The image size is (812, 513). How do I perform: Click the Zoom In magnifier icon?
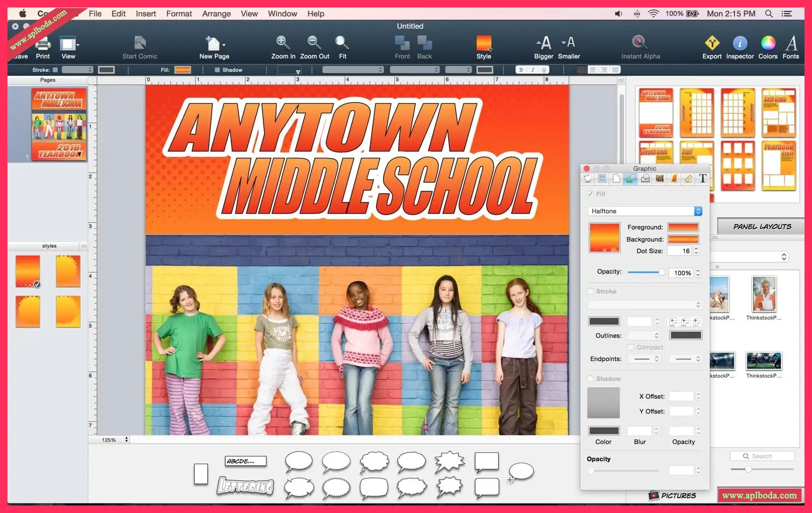click(282, 43)
